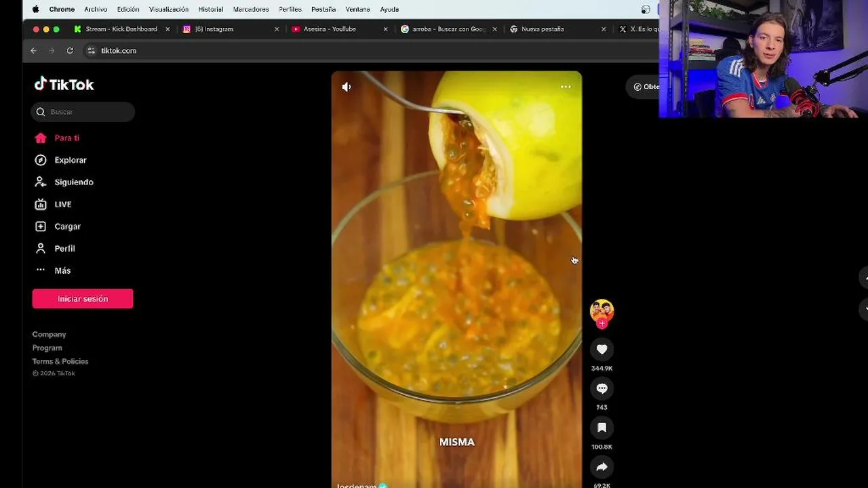Reload the page
The width and height of the screenshot is (868, 488).
click(69, 51)
